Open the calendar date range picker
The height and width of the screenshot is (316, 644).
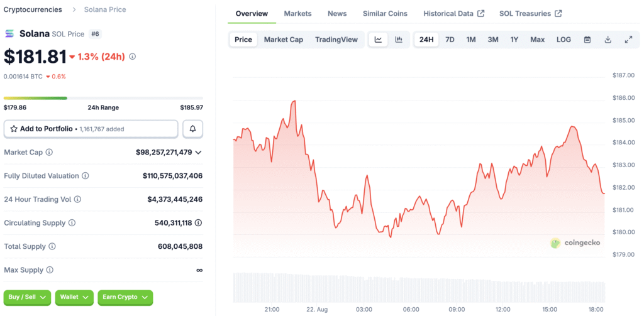(x=587, y=40)
